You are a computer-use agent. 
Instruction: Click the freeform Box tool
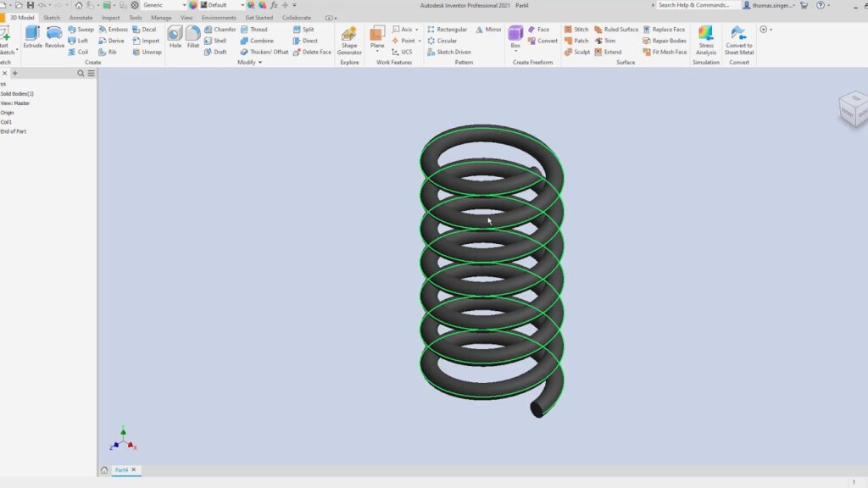pyautogui.click(x=515, y=37)
